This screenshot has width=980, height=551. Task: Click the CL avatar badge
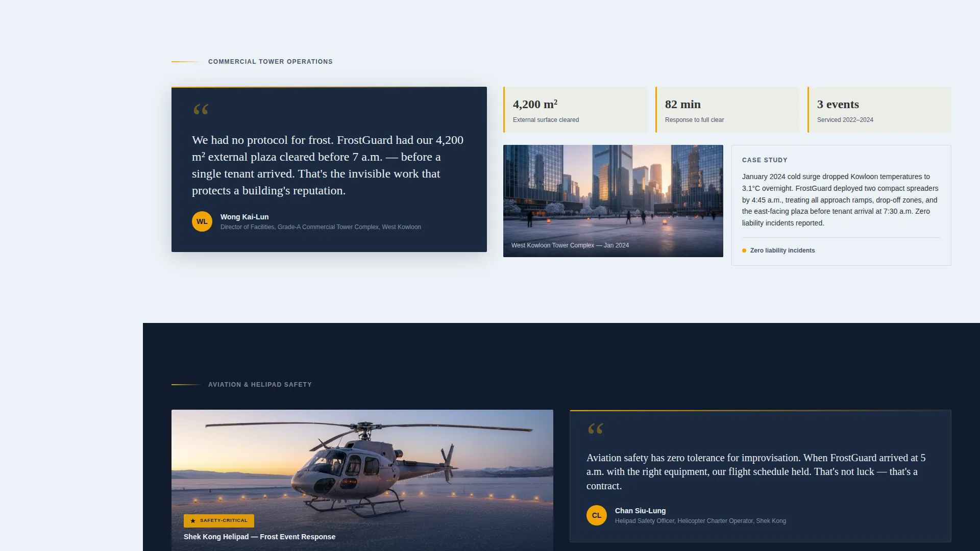[597, 515]
